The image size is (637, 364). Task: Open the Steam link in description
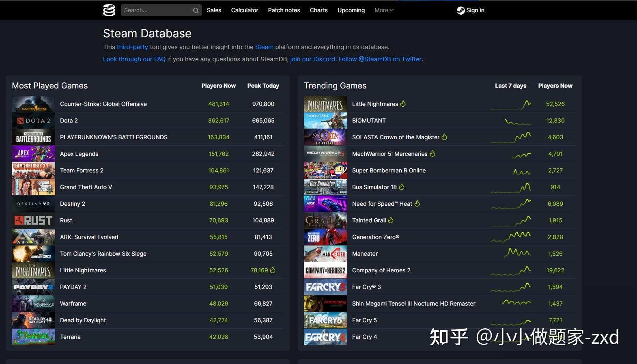click(x=264, y=47)
